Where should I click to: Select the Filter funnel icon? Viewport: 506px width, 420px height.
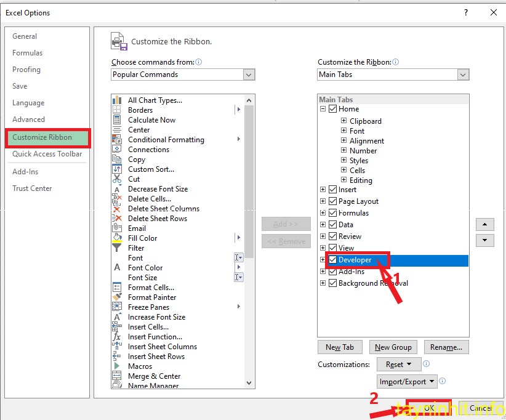pos(117,248)
